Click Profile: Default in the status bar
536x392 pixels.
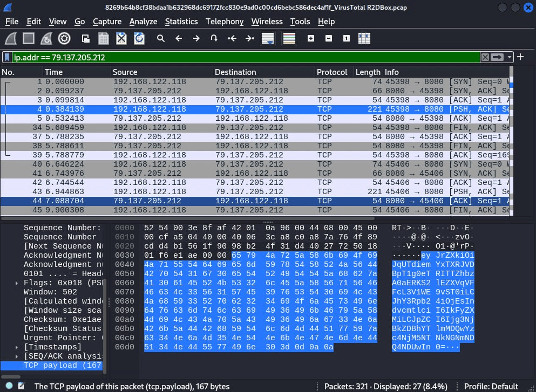coord(491,386)
